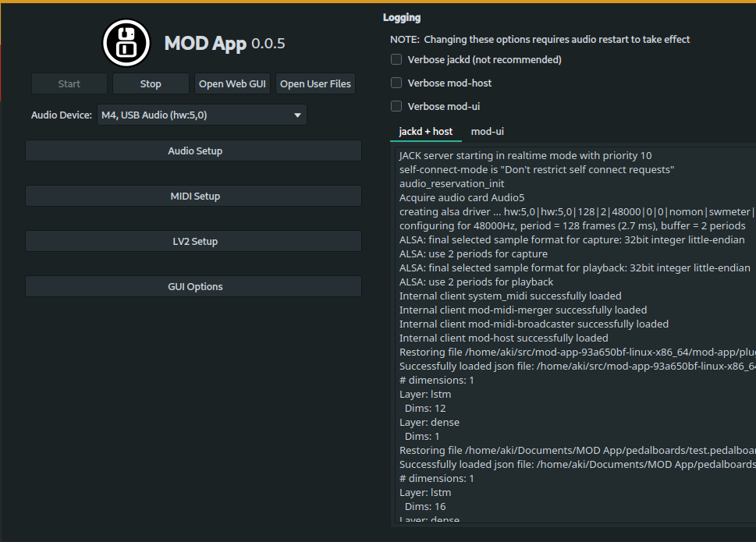
Task: Click the 'mod-host successfully loaded' log line
Action: 503,338
